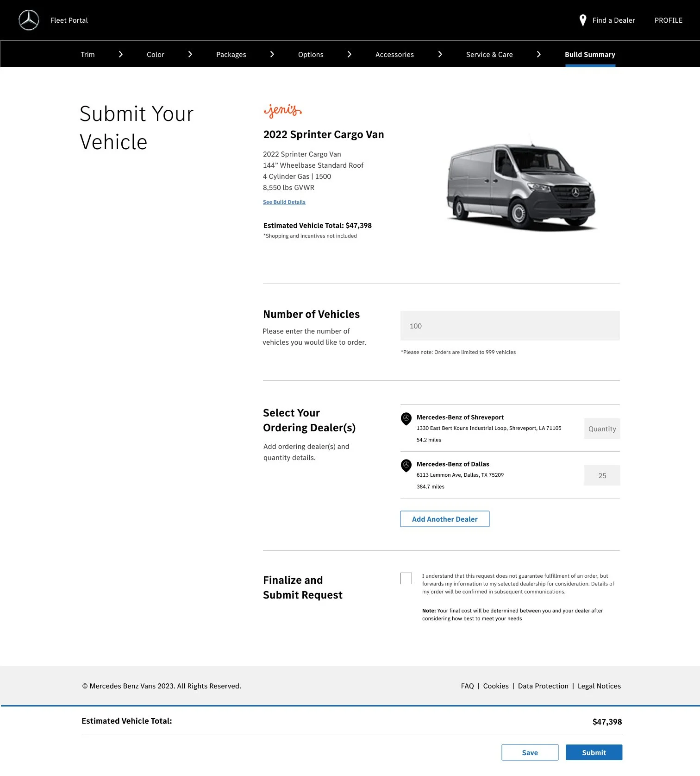Click the 54.2 miles distance text
This screenshot has height=776, width=700.
(429, 440)
